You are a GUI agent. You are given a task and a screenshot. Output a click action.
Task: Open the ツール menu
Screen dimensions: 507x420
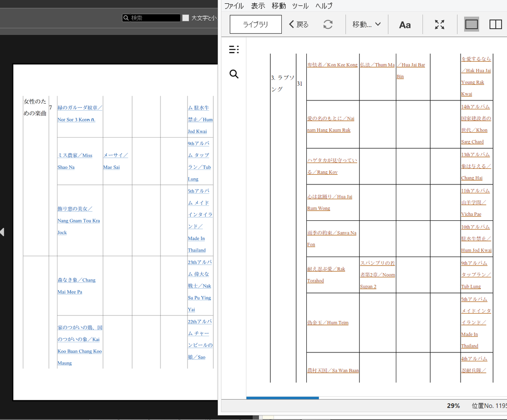point(300,6)
